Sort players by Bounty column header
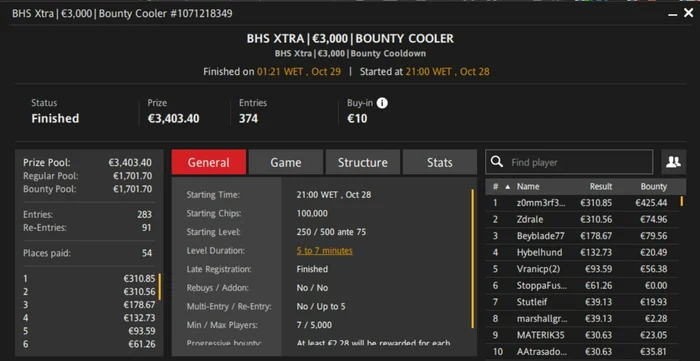700x361 pixels. [654, 187]
